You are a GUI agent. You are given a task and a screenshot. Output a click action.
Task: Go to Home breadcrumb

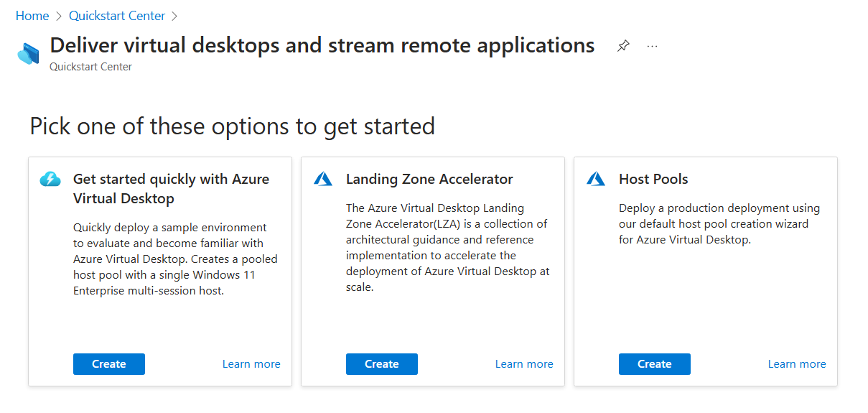32,16
